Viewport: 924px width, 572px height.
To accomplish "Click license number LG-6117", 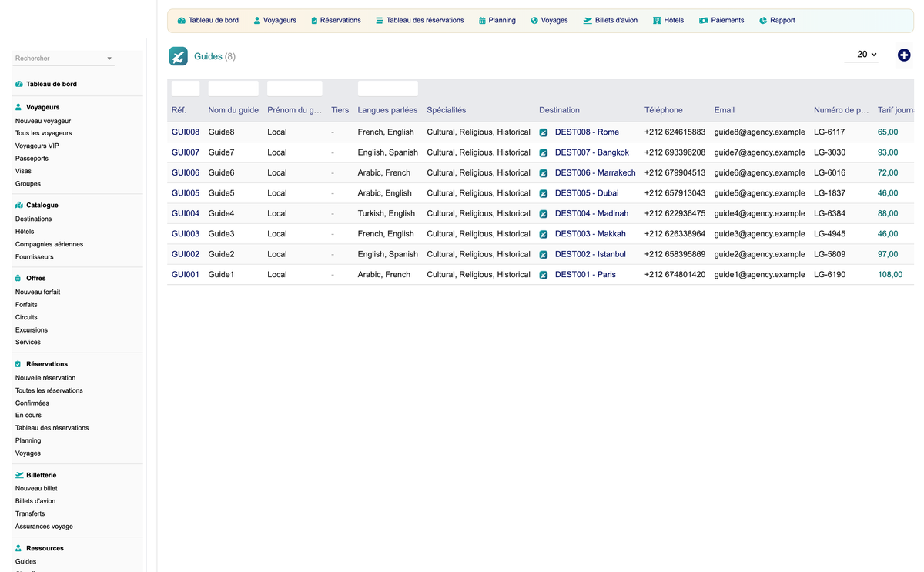I will point(829,132).
